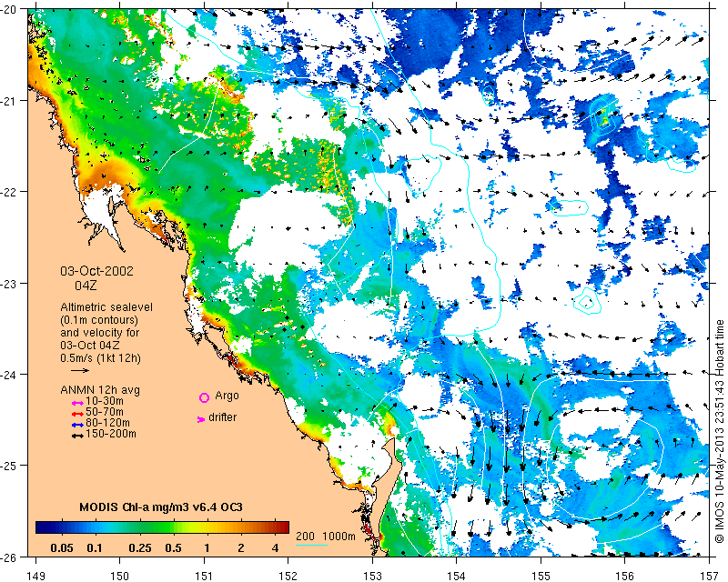Click the '-23' latitude axis label

[7, 284]
